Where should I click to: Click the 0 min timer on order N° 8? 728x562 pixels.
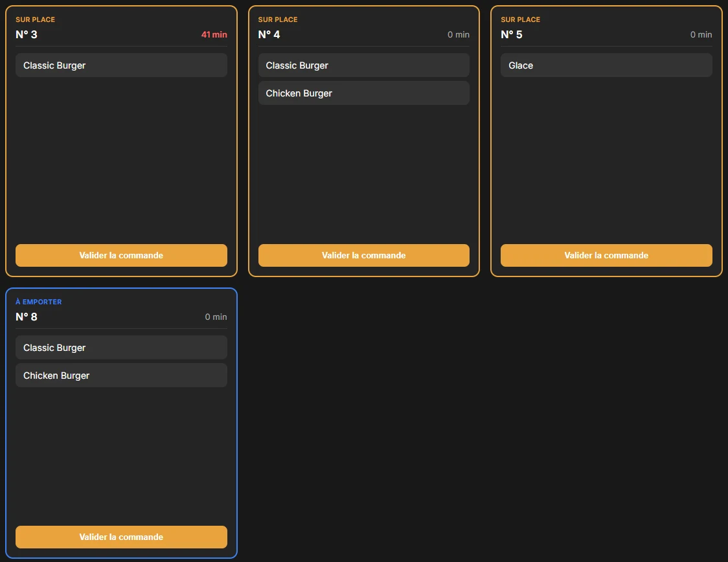click(x=216, y=317)
